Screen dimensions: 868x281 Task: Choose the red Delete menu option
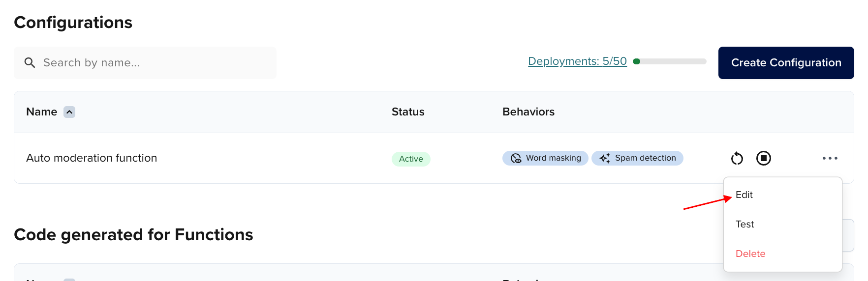pyautogui.click(x=750, y=254)
